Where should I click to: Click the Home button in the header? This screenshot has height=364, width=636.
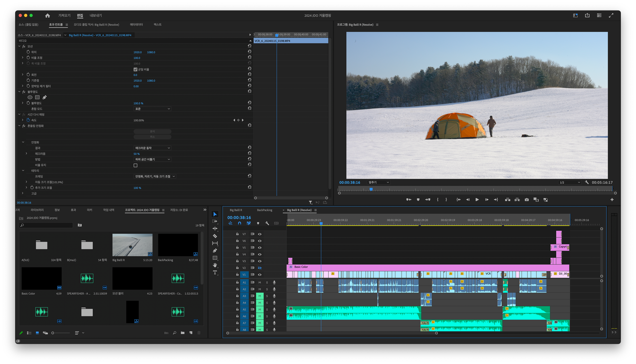tap(48, 16)
